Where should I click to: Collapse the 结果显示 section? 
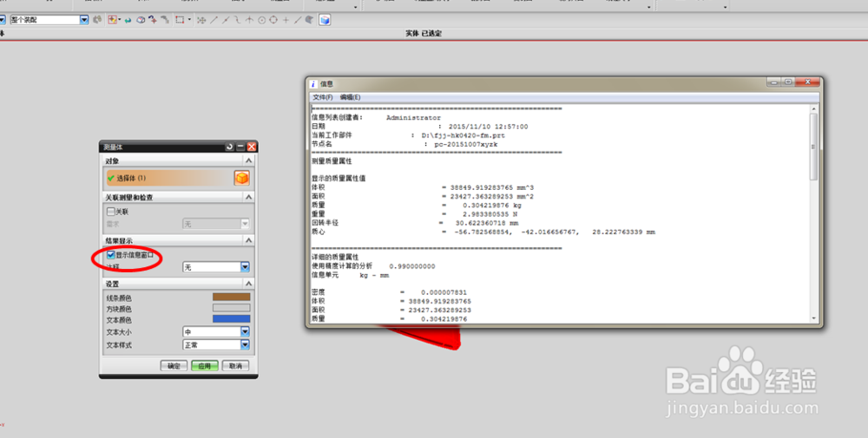pos(248,240)
